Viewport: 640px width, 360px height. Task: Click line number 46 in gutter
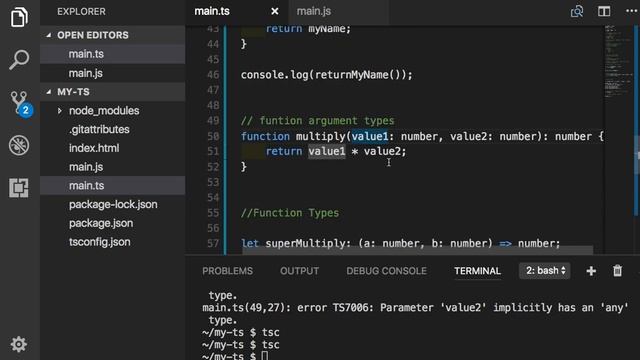pyautogui.click(x=213, y=75)
